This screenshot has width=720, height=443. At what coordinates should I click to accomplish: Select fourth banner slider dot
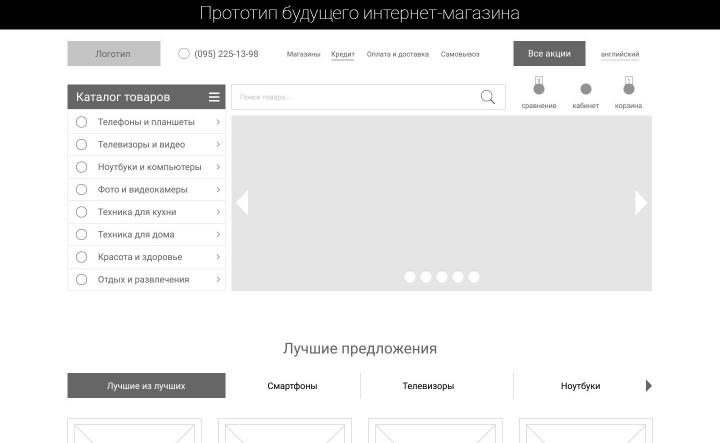click(458, 277)
